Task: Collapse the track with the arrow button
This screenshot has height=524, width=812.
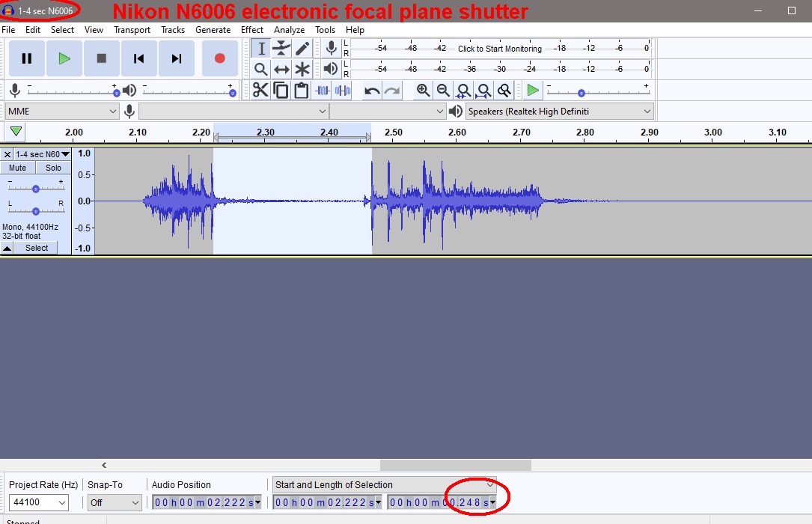Action: click(x=7, y=249)
